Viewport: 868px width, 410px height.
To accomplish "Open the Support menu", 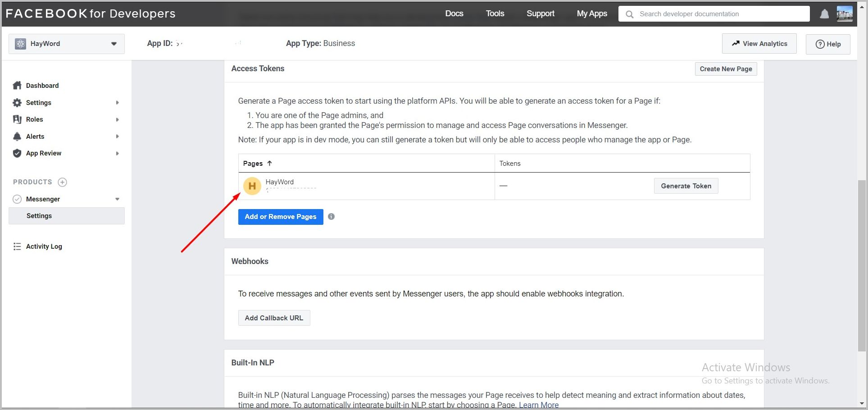I will coord(541,14).
